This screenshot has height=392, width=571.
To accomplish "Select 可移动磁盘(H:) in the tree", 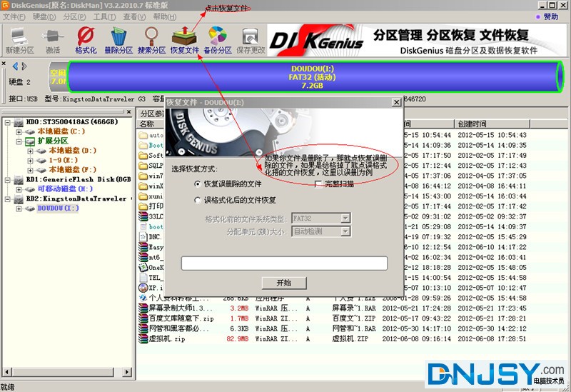I will 65,189.
